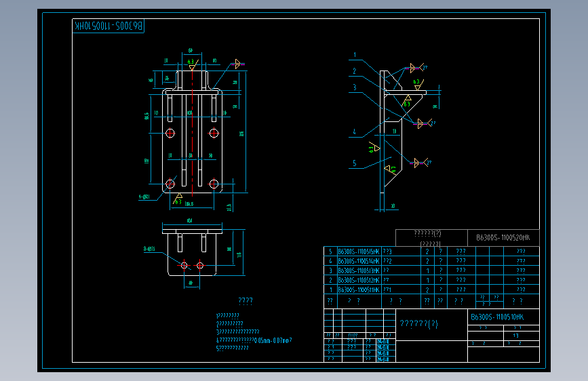This screenshot has width=588, height=381.
Task: Select balloon number 3 in the side view
Action: 355,87
